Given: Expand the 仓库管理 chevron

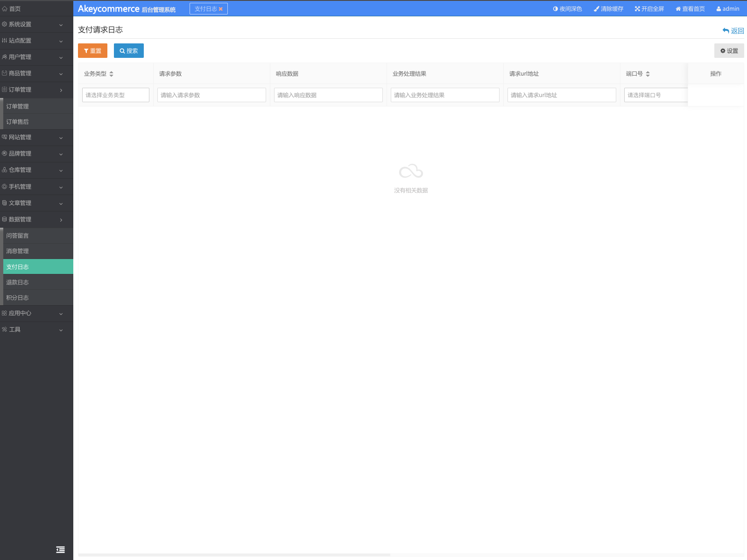Looking at the screenshot, I should (61, 170).
